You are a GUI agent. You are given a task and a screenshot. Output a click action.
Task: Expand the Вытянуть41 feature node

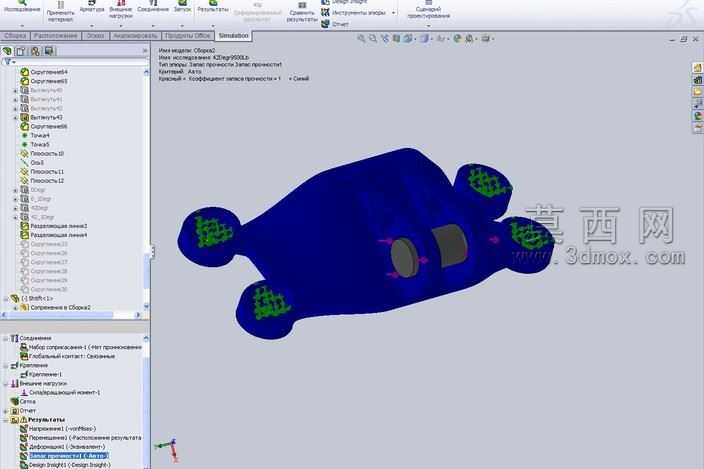click(x=15, y=99)
